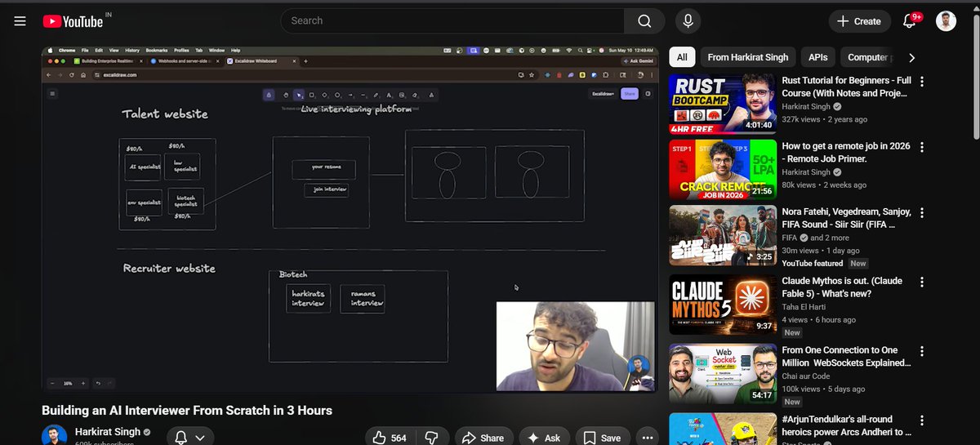
Task: Click Harkirat Singh channel under Rust Tutorial
Action: pos(806,107)
